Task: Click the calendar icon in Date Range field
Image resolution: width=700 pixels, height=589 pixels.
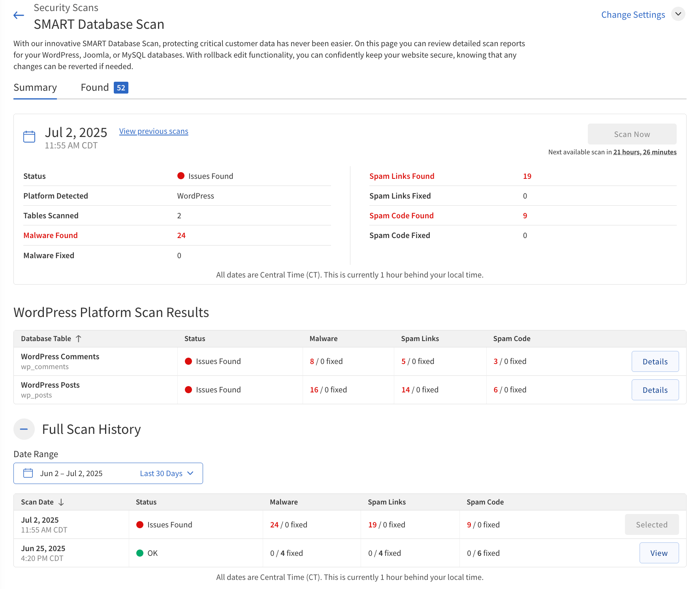Action: pyautogui.click(x=28, y=473)
